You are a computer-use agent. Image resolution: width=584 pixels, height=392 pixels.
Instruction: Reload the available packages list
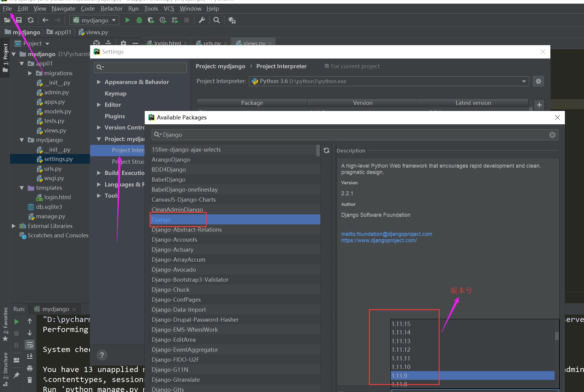[326, 150]
